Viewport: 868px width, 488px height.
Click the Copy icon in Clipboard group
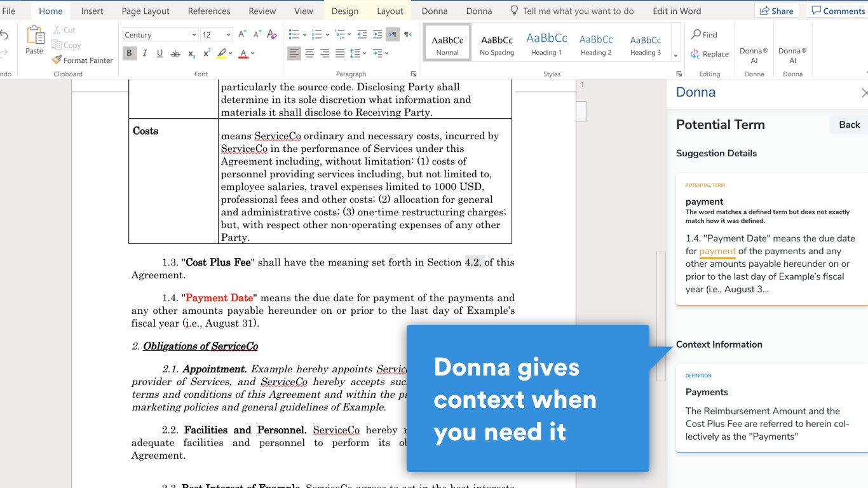click(x=57, y=45)
